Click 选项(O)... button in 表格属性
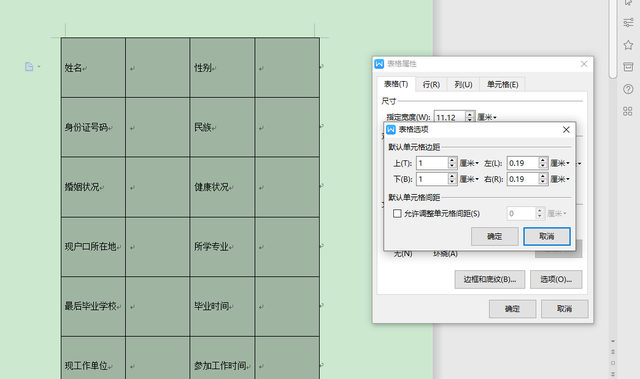Screen dimensions: 640x379 click(556, 279)
